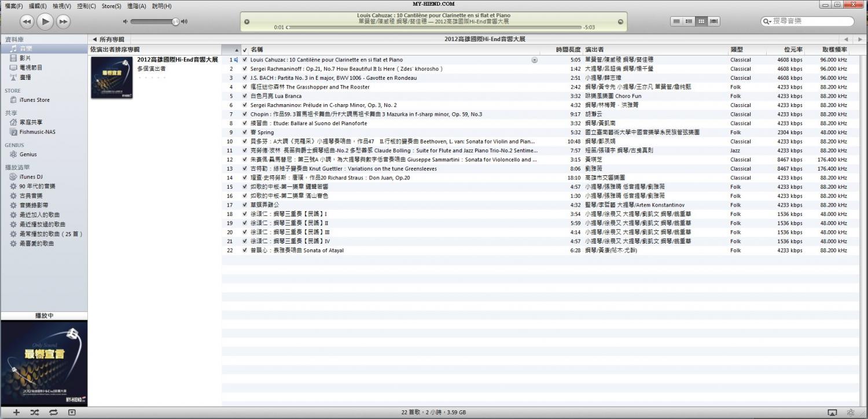Sort tracks by the 演出者 column

click(x=656, y=50)
